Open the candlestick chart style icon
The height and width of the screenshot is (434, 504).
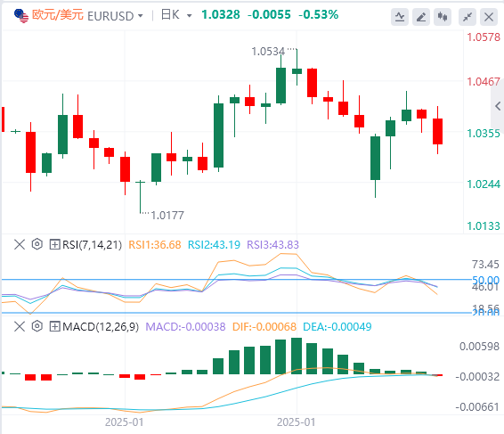tap(443, 16)
